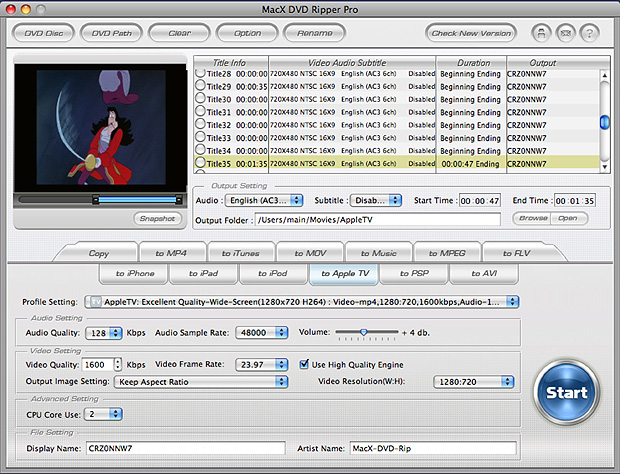Image resolution: width=620 pixels, height=474 pixels.
Task: Open the Video Resolution dropdown
Action: [x=474, y=382]
